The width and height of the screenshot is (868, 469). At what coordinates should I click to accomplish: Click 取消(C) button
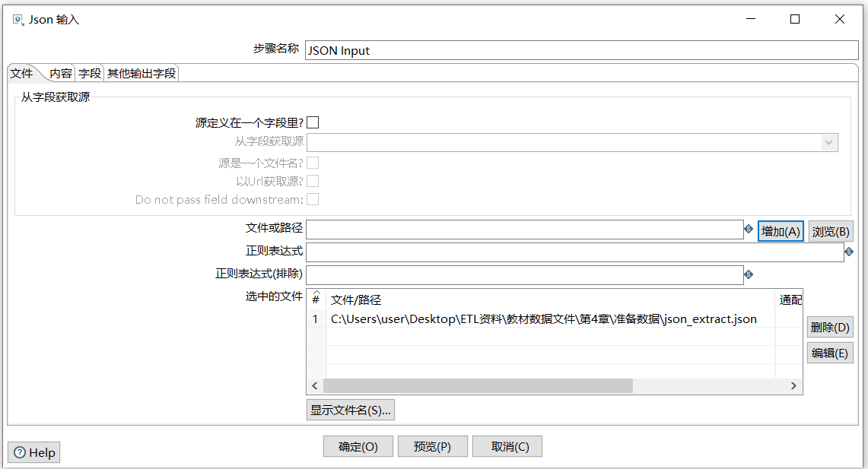click(507, 446)
